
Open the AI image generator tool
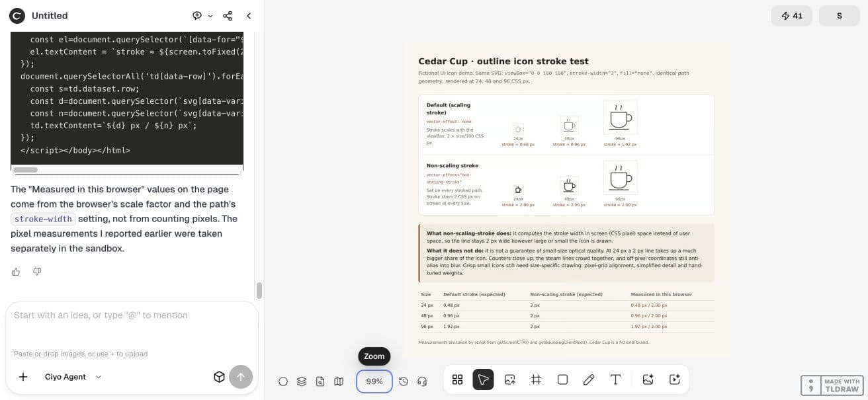coord(648,380)
